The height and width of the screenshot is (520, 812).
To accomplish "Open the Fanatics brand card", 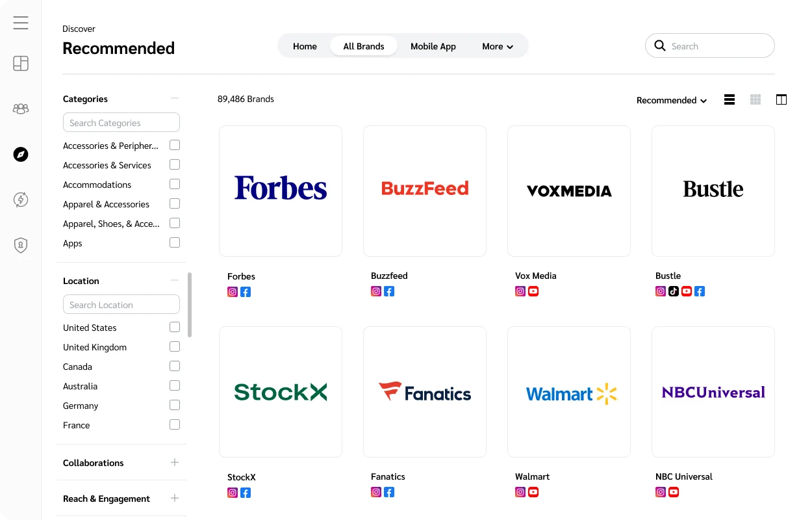I will coord(424,391).
